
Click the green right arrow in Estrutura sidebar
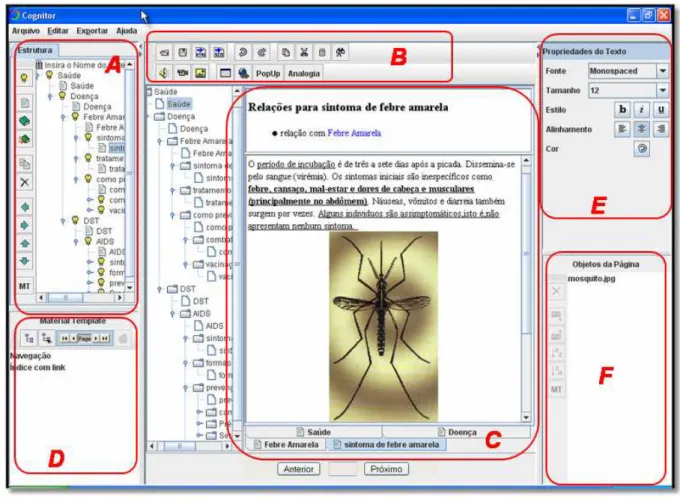pos(25,225)
